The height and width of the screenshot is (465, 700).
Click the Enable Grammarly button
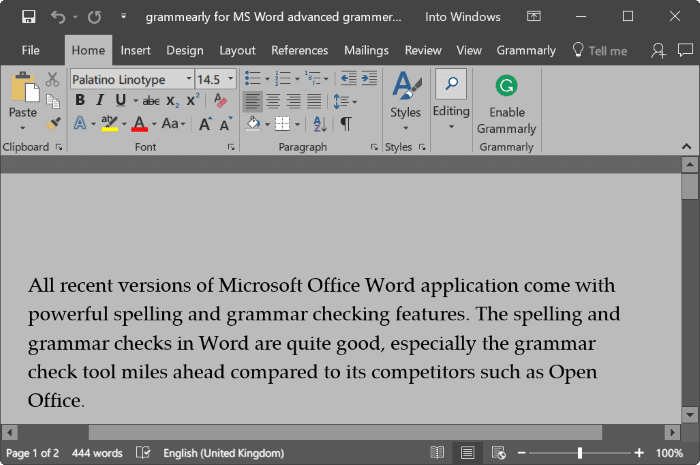(506, 104)
